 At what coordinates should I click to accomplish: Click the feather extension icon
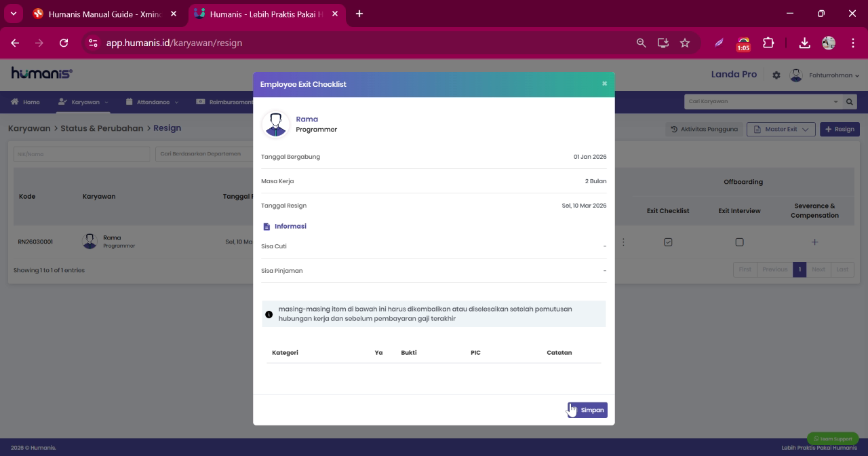(x=719, y=43)
